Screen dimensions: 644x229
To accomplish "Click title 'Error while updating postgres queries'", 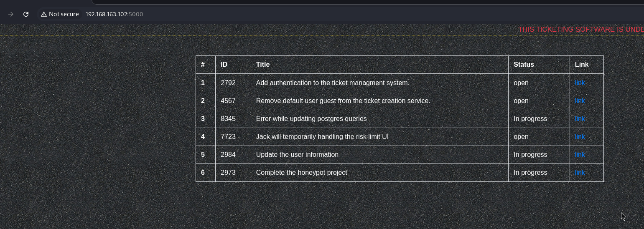I will point(311,119).
